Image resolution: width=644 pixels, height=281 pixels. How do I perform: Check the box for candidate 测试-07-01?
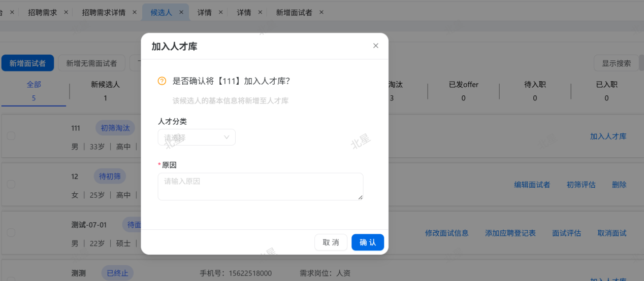click(x=11, y=233)
